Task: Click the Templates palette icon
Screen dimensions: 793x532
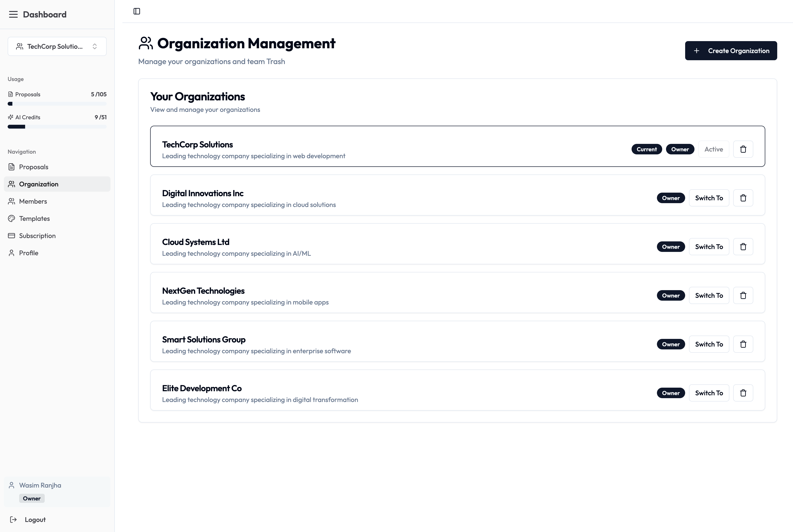Action: pyautogui.click(x=11, y=218)
